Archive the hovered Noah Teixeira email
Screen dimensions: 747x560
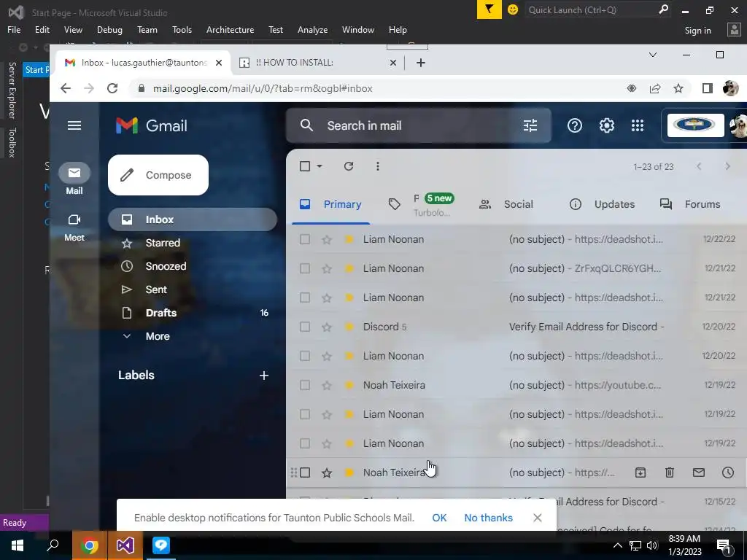640,472
